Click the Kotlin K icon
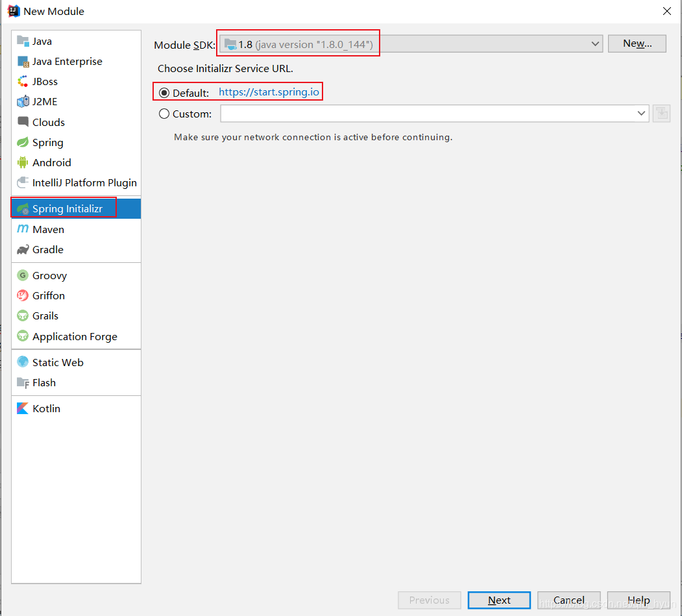The image size is (682, 616). coord(23,408)
